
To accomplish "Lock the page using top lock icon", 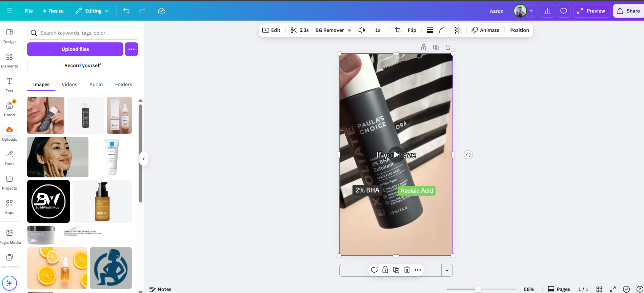I will point(424,47).
